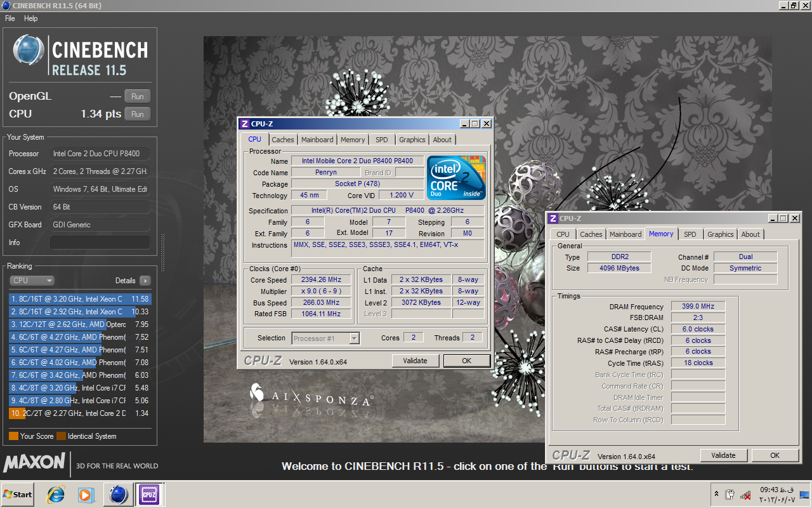Click the Core Speed 2394.26 MHz value
The width and height of the screenshot is (812, 508).
(x=322, y=280)
